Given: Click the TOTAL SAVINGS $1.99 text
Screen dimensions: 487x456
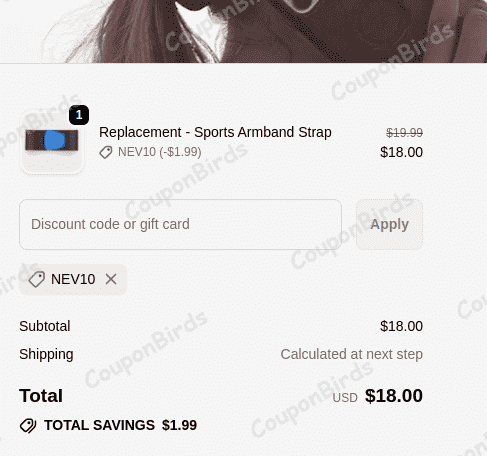Looking at the screenshot, I should [x=120, y=425].
